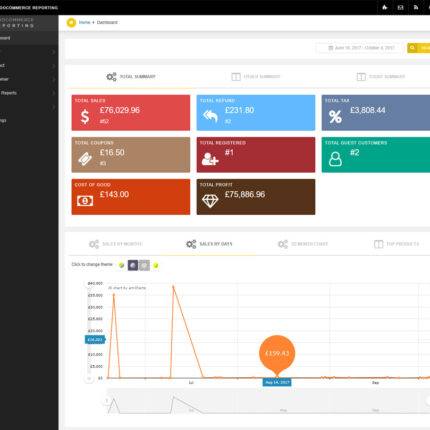The image size is (430, 430).
Task: Click the left chart scrollbar grip
Action: [x=107, y=401]
